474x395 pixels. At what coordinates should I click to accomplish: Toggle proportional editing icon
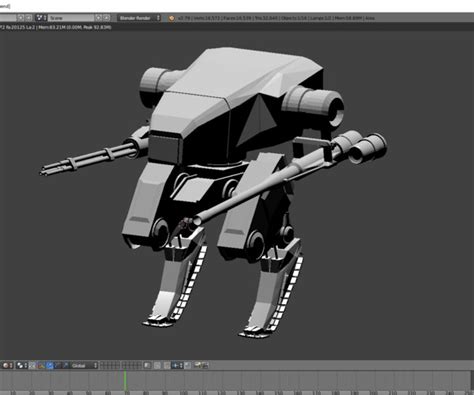click(x=157, y=365)
